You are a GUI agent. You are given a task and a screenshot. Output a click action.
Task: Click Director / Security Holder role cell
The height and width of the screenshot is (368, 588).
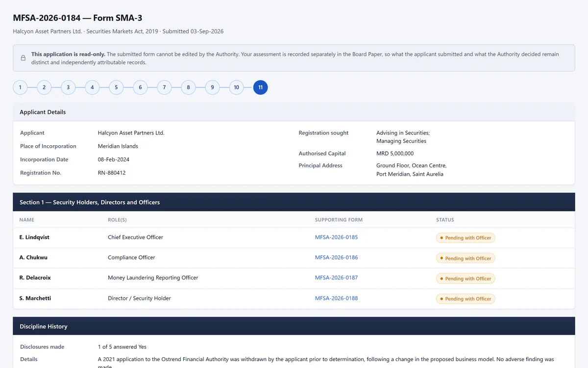coord(139,298)
